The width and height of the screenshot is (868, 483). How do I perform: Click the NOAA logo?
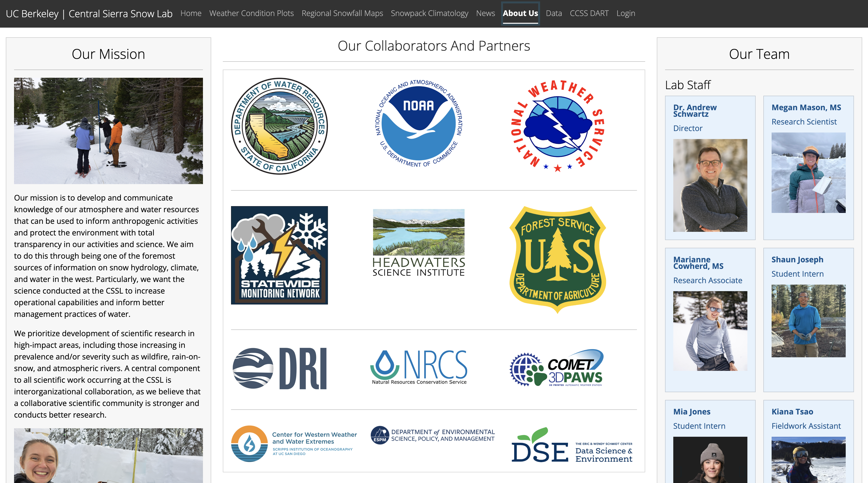(x=419, y=123)
